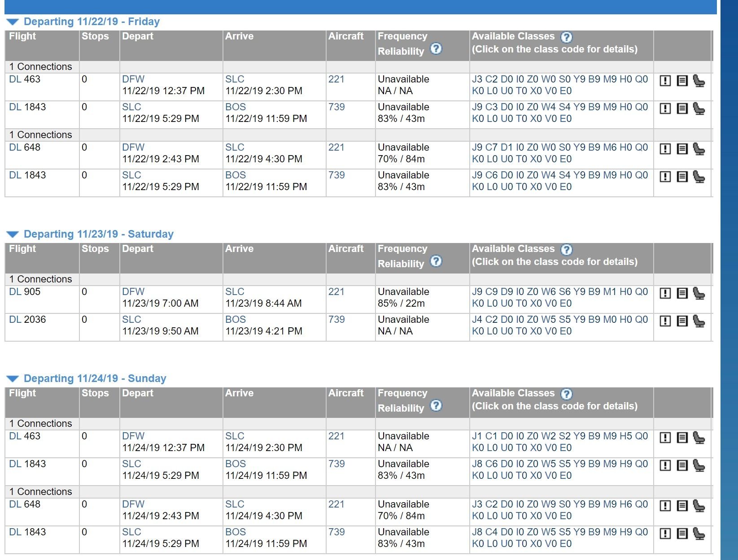Select class code J3 on Friday DL 463
The height and width of the screenshot is (560, 738).
click(x=477, y=79)
